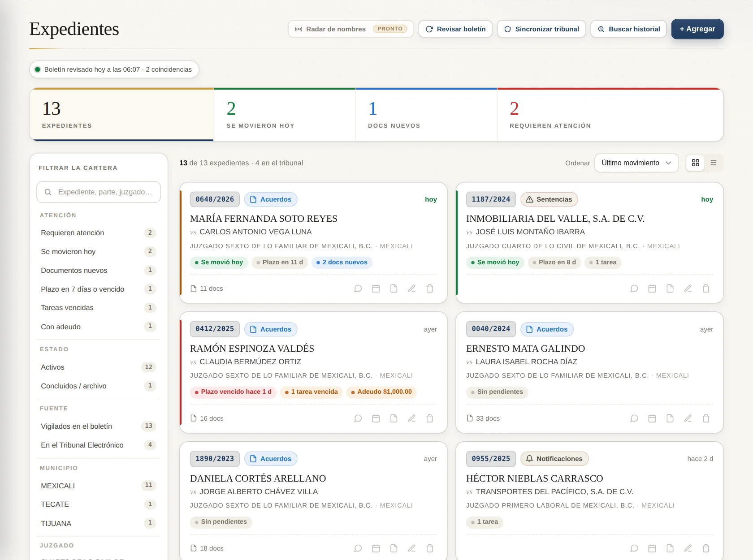Add a new expediente with Agregar
This screenshot has width=753, height=560.
pyautogui.click(x=697, y=29)
